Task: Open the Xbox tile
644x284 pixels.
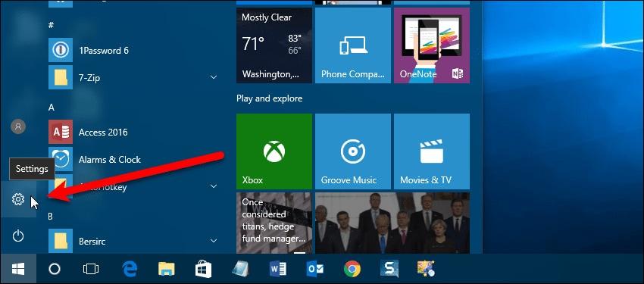Action: (274, 151)
